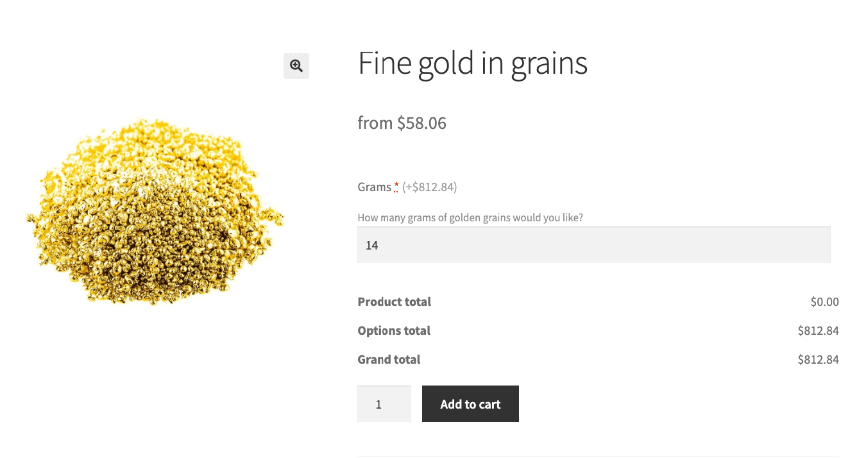Click the "Grams" field label
Screen dimensions: 868x458
tap(374, 187)
